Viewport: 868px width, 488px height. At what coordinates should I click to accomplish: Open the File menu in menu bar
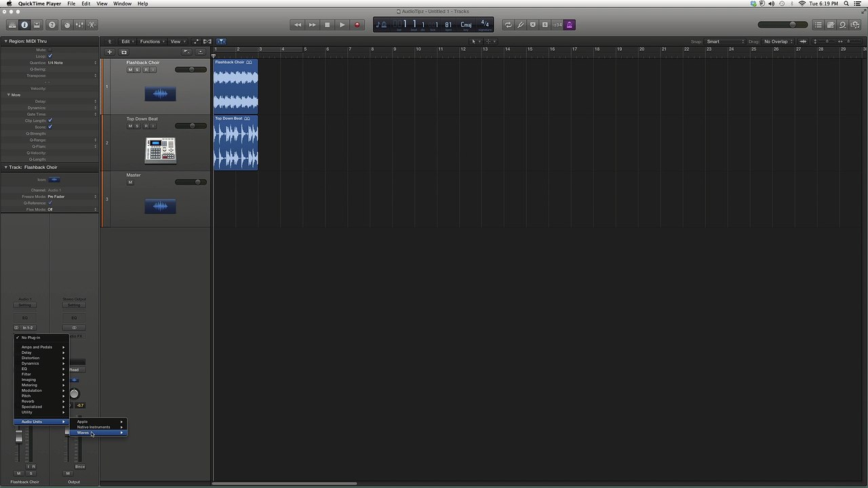[x=71, y=3]
